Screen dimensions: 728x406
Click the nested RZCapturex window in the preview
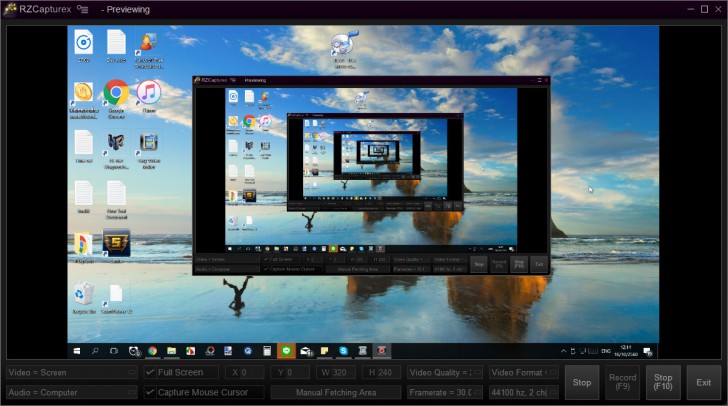click(371, 176)
